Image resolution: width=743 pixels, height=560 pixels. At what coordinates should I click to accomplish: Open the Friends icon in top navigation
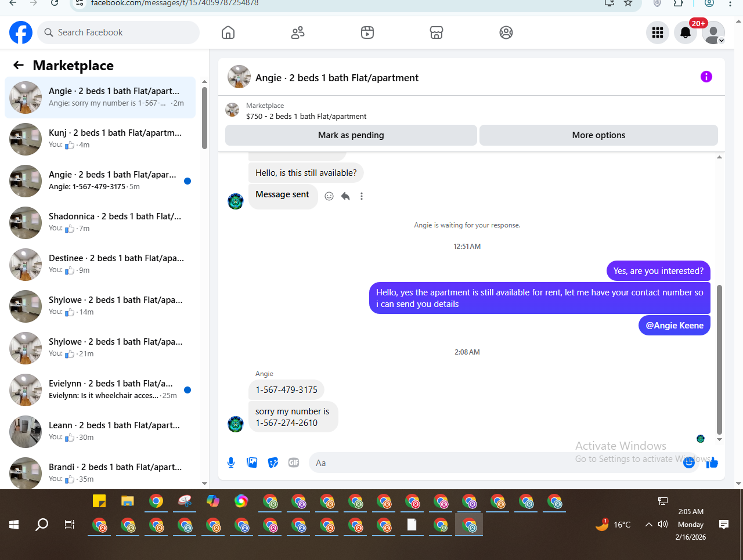click(298, 32)
